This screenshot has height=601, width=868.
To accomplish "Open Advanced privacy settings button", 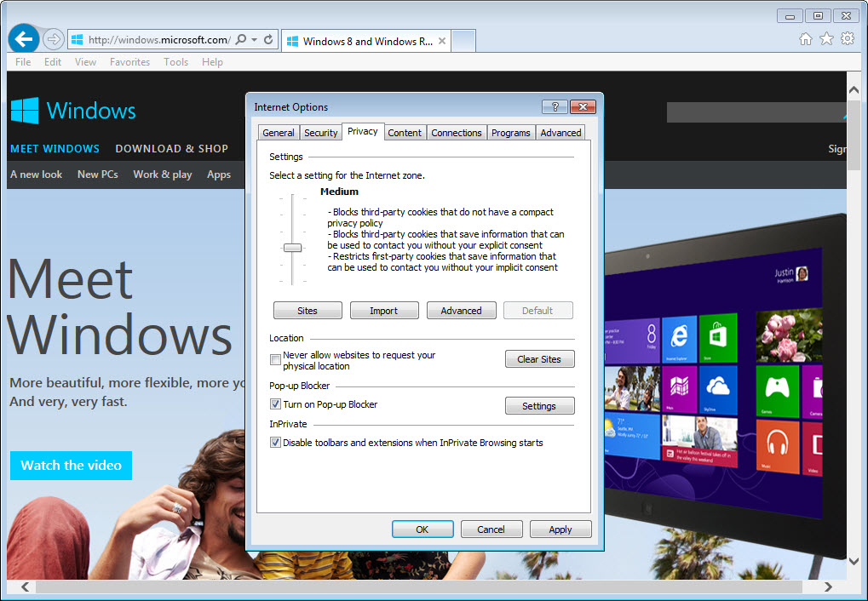I will 461,311.
